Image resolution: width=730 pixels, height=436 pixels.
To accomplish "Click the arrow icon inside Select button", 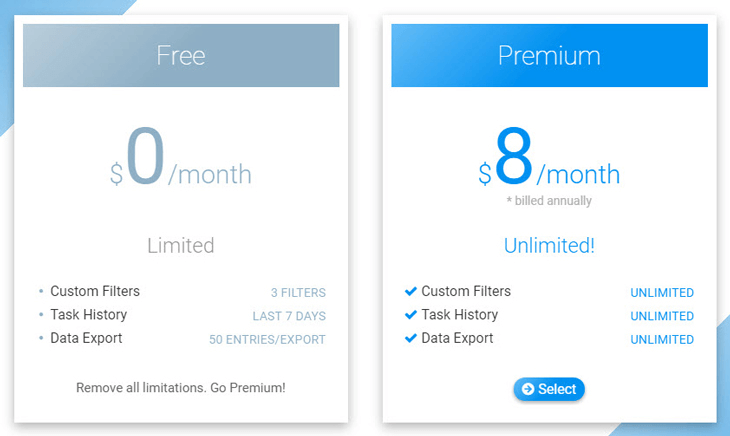I will click(x=528, y=389).
